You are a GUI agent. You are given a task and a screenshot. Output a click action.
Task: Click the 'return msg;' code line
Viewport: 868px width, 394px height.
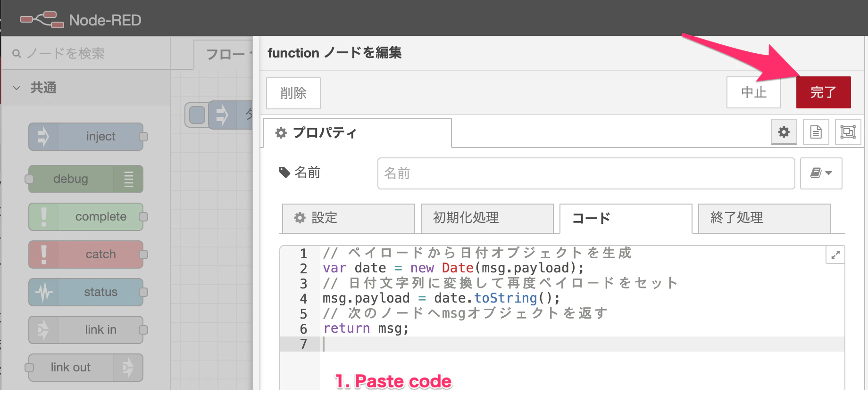[366, 328]
